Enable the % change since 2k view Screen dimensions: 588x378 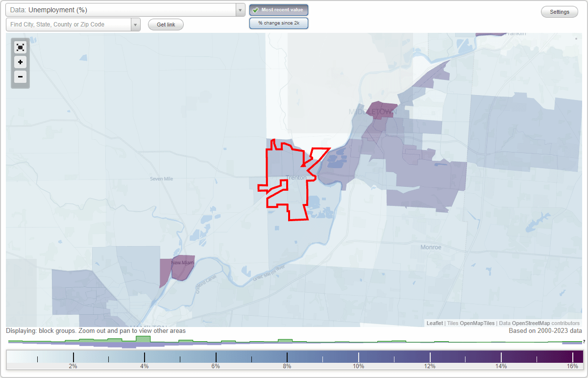tap(278, 23)
